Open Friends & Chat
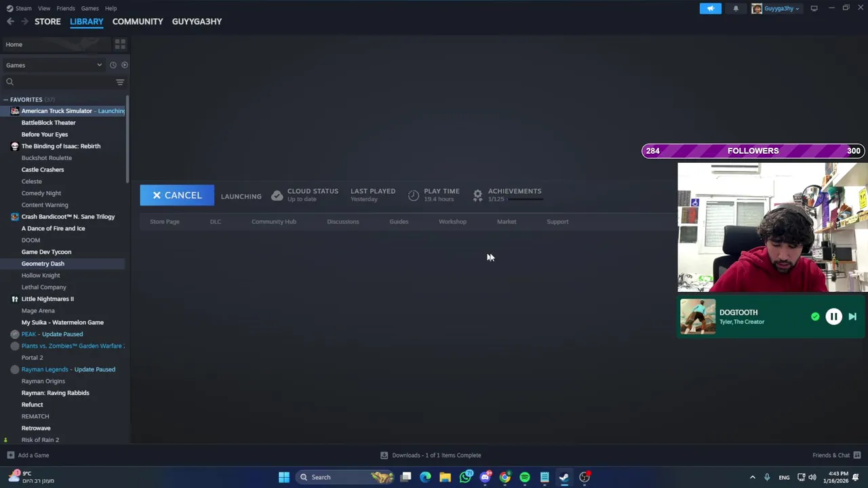The image size is (868, 488). click(x=836, y=455)
